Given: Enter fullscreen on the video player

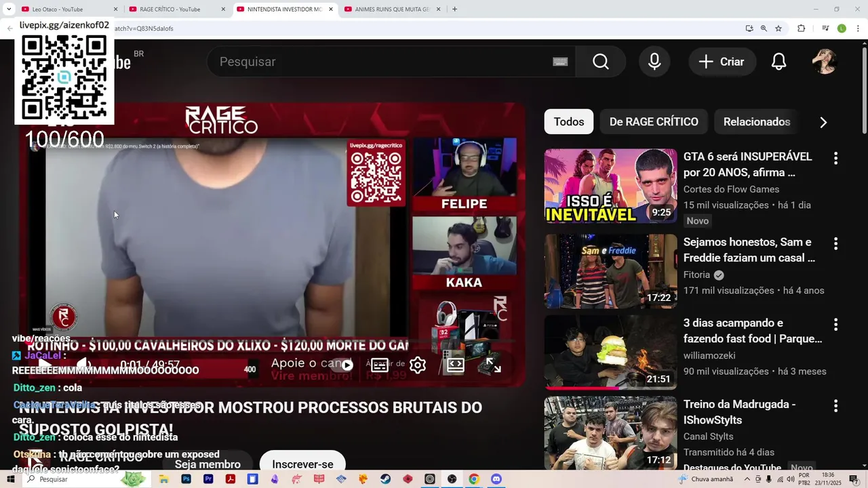Looking at the screenshot, I should pyautogui.click(x=494, y=365).
